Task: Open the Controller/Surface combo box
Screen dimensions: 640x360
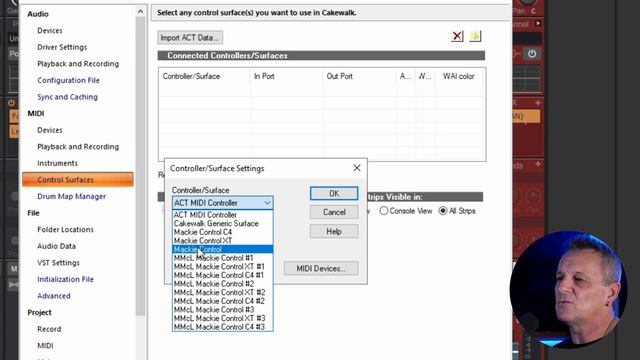Action: click(x=222, y=203)
